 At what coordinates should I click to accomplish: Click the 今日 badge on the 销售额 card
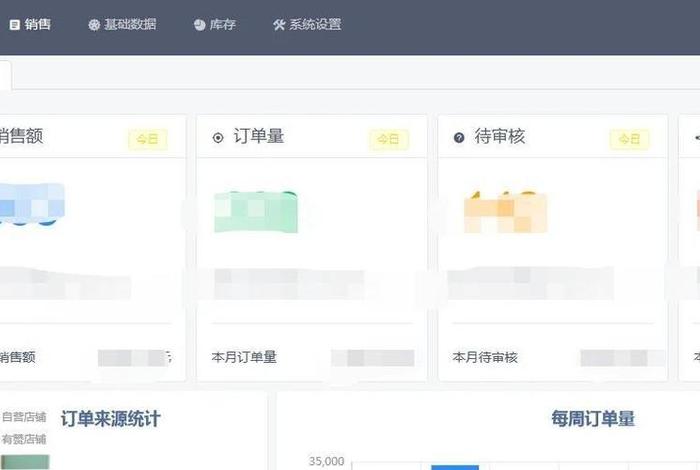pos(148,139)
